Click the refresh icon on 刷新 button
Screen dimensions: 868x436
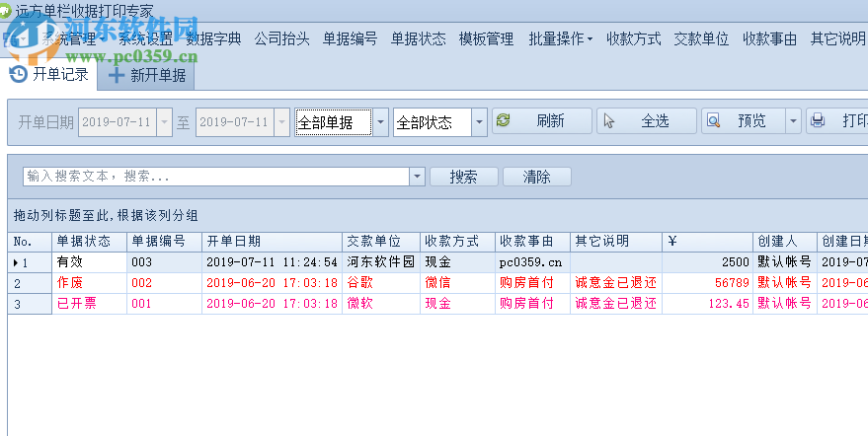[504, 120]
